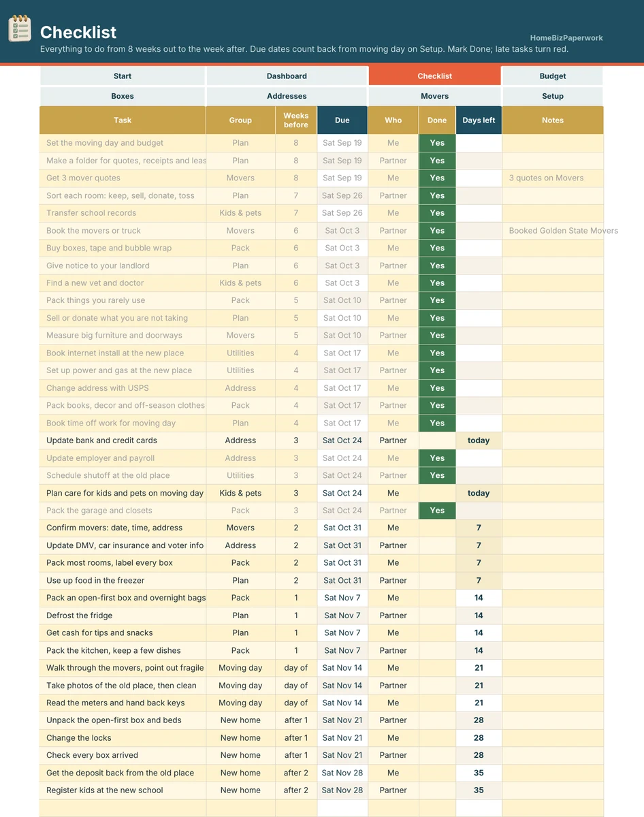Open the Budget tab
The height and width of the screenshot is (817, 644).
click(x=553, y=76)
